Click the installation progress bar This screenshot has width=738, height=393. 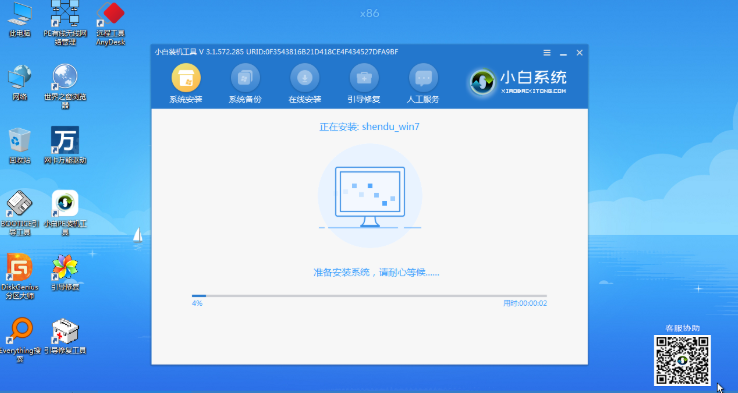pos(369,296)
